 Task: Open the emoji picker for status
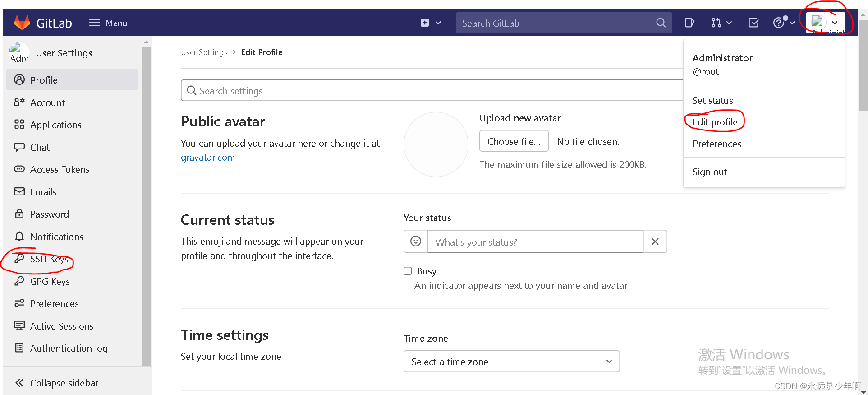tap(415, 242)
